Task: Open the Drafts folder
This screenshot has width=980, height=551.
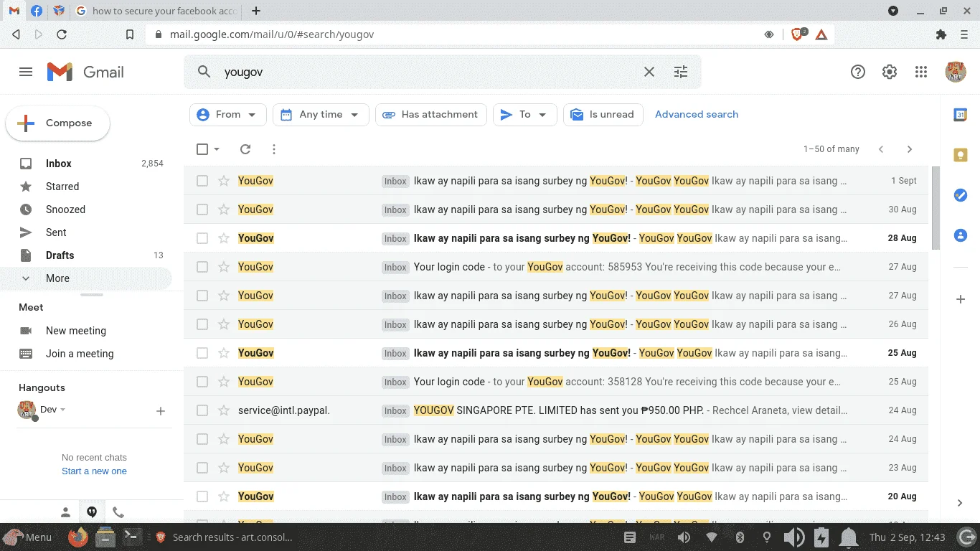Action: click(x=86, y=255)
